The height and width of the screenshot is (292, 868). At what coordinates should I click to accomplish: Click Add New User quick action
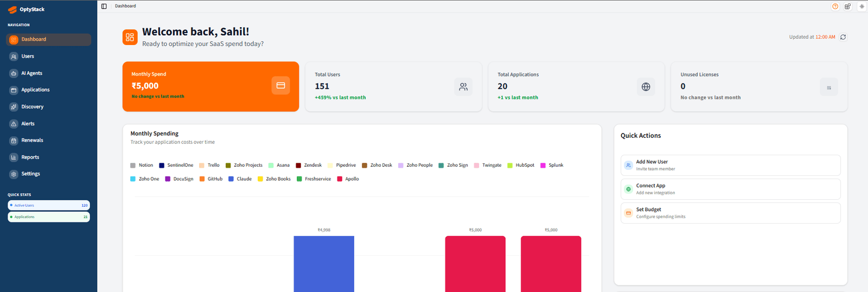tap(730, 165)
